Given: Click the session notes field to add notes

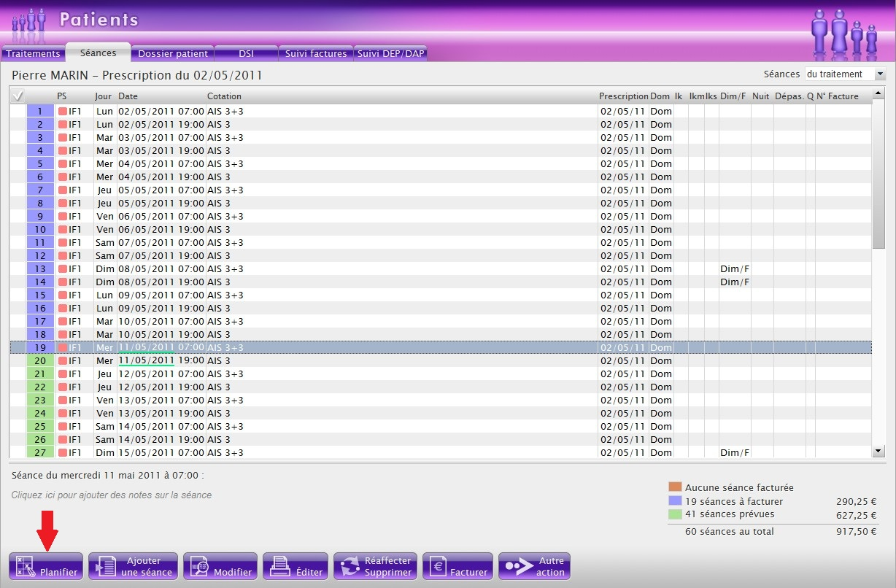Looking at the screenshot, I should coord(112,495).
